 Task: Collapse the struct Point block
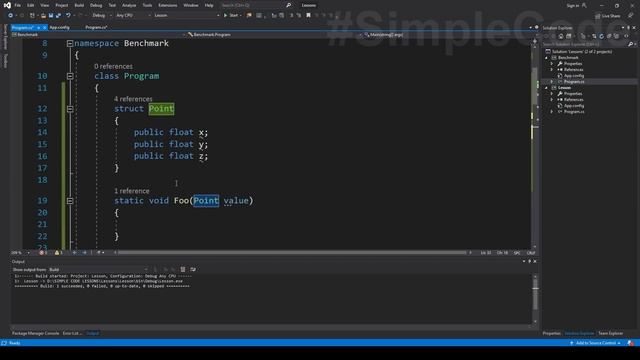click(70, 109)
